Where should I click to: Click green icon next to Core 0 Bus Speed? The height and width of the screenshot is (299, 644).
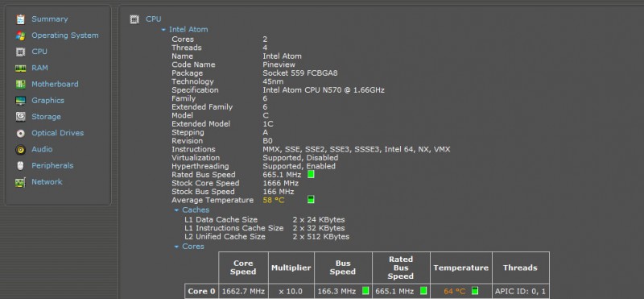365,291
